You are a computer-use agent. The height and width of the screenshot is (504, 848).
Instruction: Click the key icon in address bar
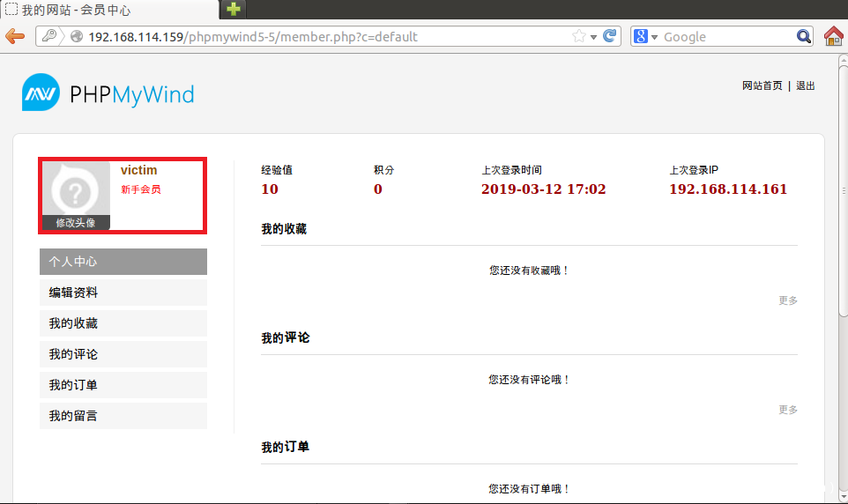49,36
